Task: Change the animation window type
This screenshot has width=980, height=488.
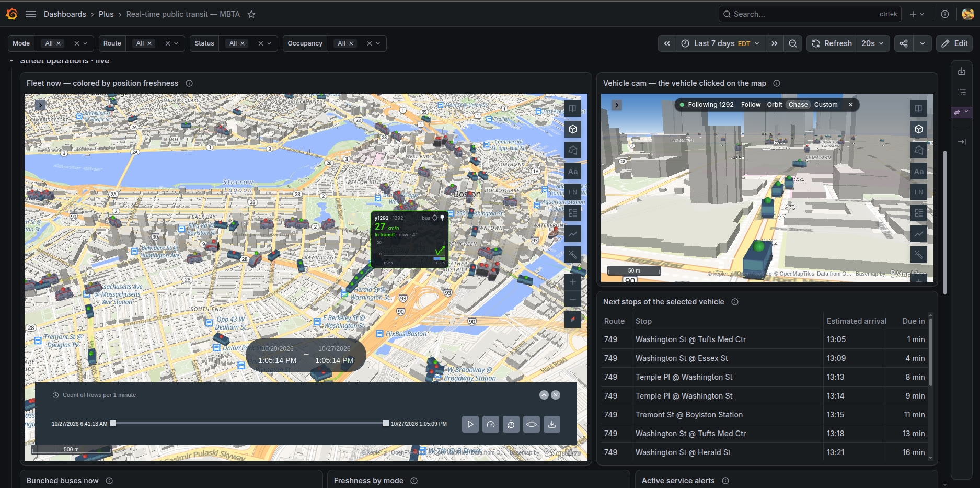Action: 532,424
